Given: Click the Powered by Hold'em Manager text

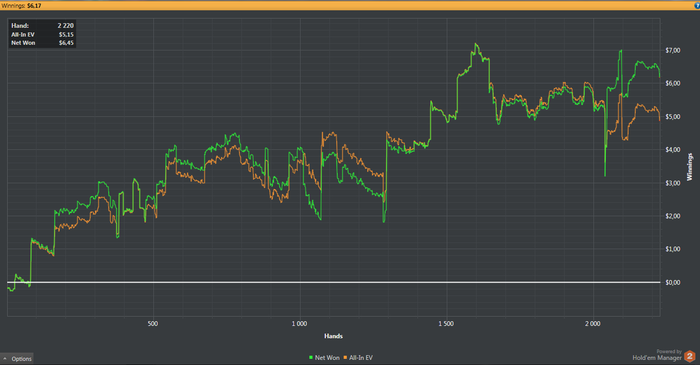Looking at the screenshot, I should (x=657, y=355).
